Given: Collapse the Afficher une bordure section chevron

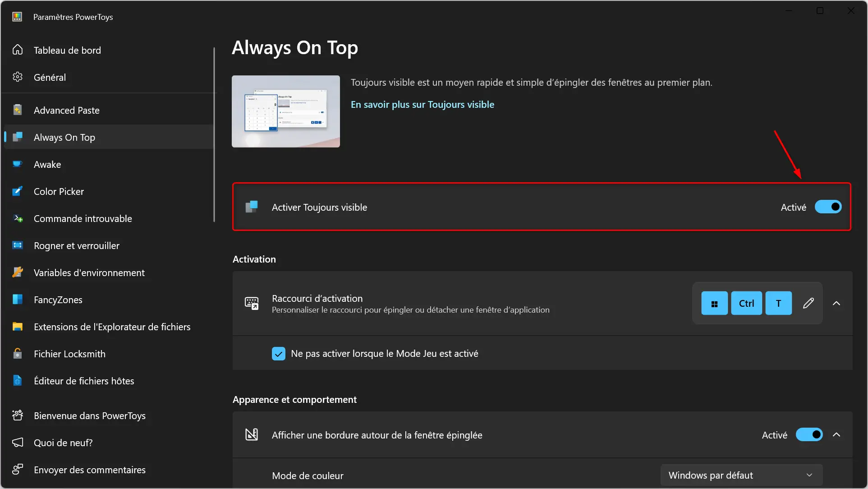Looking at the screenshot, I should pos(836,435).
